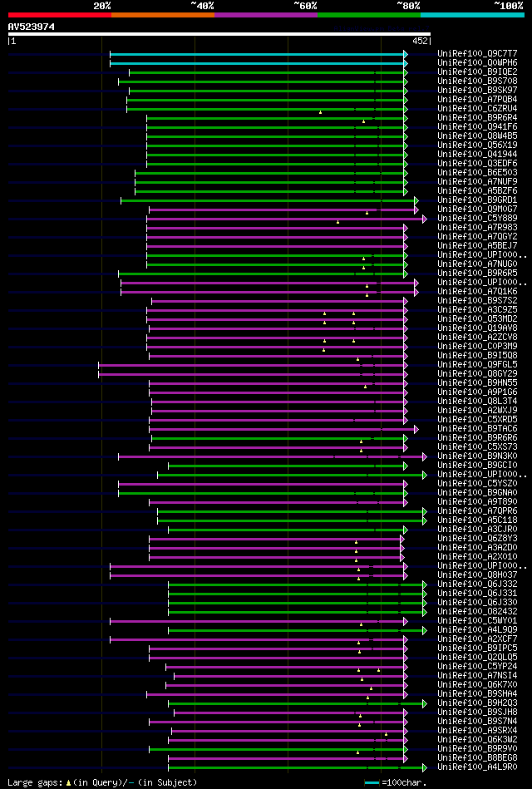The width and height of the screenshot is (532, 789).
Task: Select the white AV523974 query bar
Action: pos(219,34)
